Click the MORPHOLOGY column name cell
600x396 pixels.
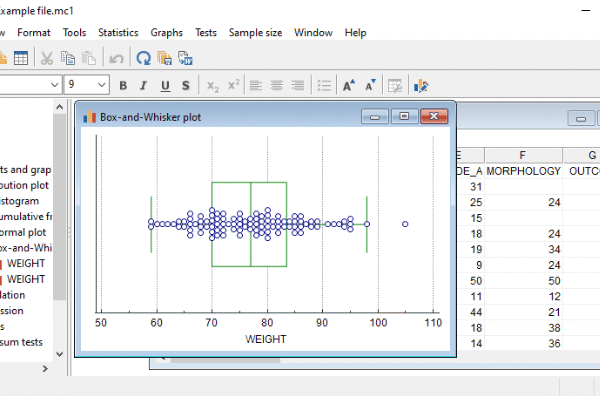click(x=523, y=171)
